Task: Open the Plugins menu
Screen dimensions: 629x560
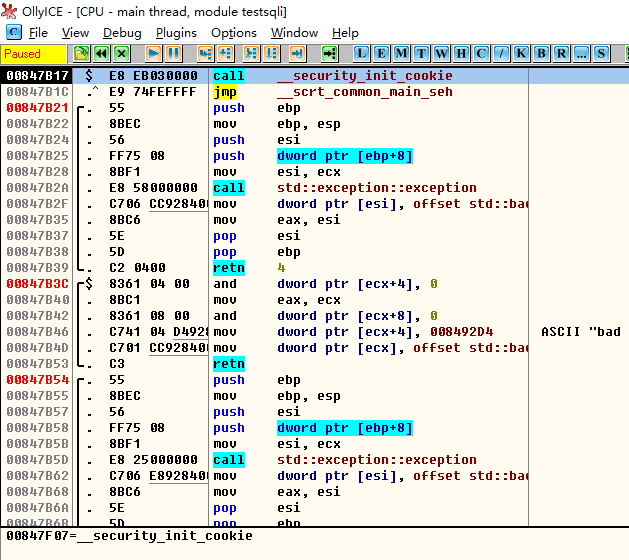Action: 176,33
